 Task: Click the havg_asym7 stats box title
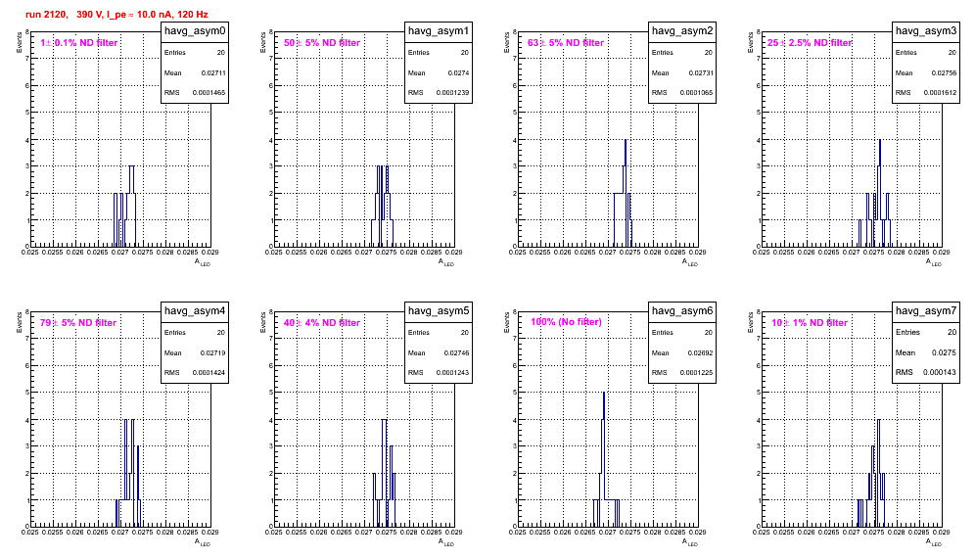click(926, 310)
